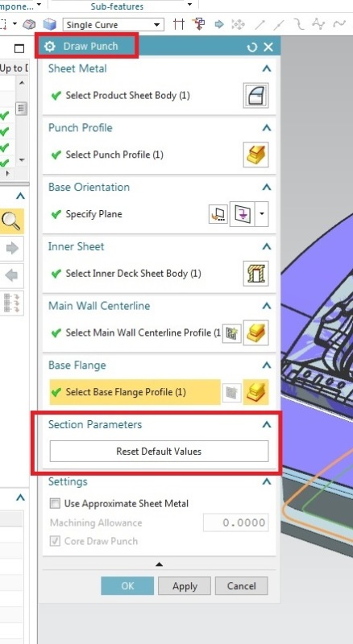Click the left arrow icon in left panel

pyautogui.click(x=11, y=275)
